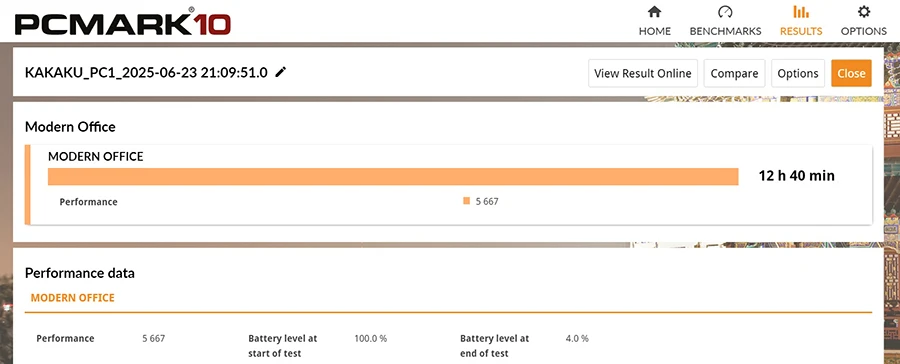Click the Battery level at end value
Image resolution: width=900 pixels, height=364 pixels.
(x=577, y=338)
